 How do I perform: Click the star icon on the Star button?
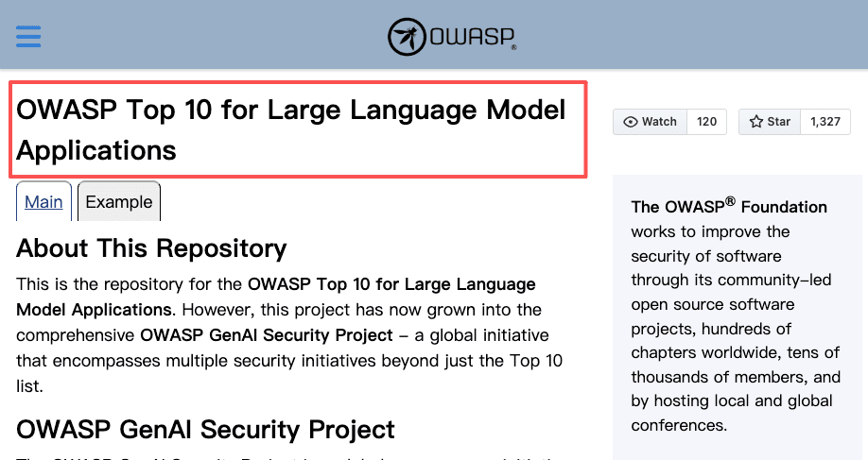click(x=756, y=122)
